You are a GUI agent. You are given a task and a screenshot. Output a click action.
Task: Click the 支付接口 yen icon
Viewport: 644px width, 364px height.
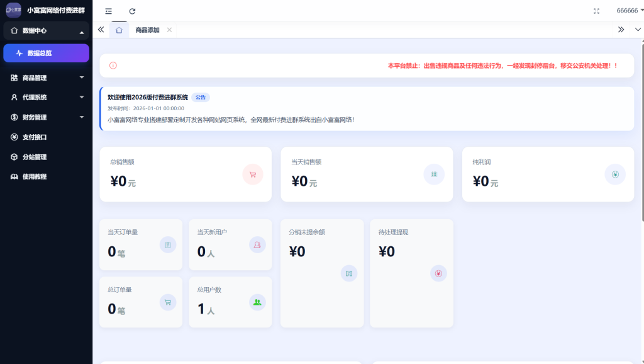[x=14, y=137]
